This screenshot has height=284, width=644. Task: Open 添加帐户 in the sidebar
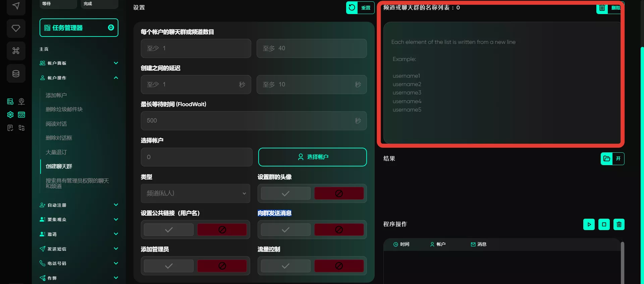56,95
